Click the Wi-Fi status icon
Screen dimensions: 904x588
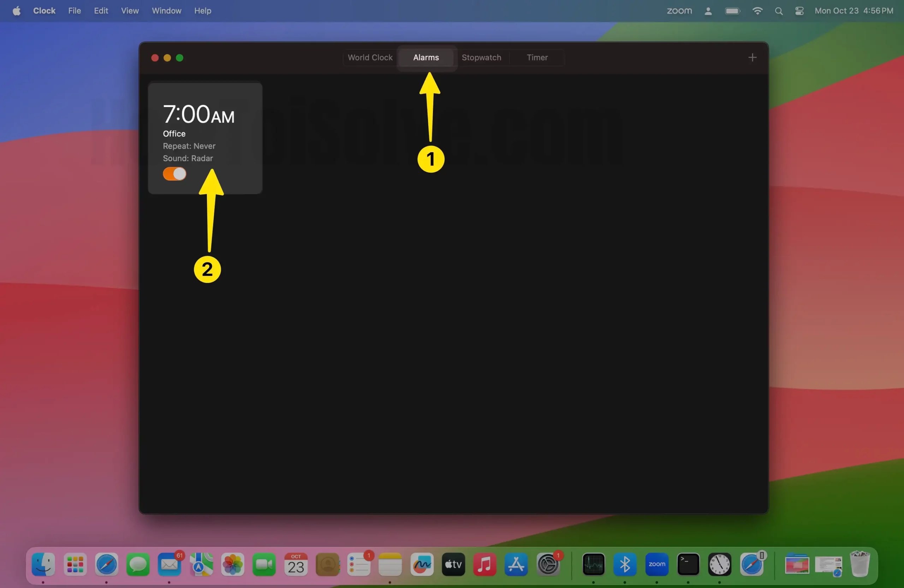point(757,11)
